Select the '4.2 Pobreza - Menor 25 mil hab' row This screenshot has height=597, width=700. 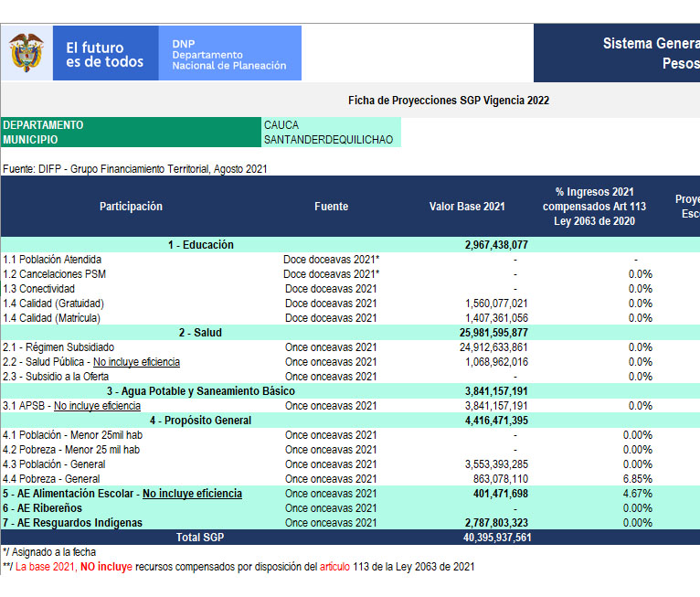(x=71, y=450)
